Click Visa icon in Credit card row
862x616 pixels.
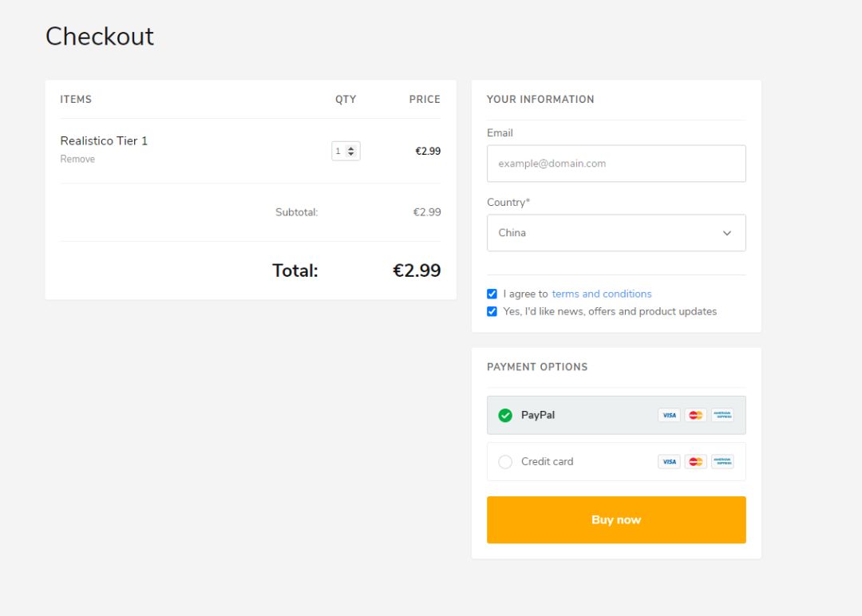[669, 461]
